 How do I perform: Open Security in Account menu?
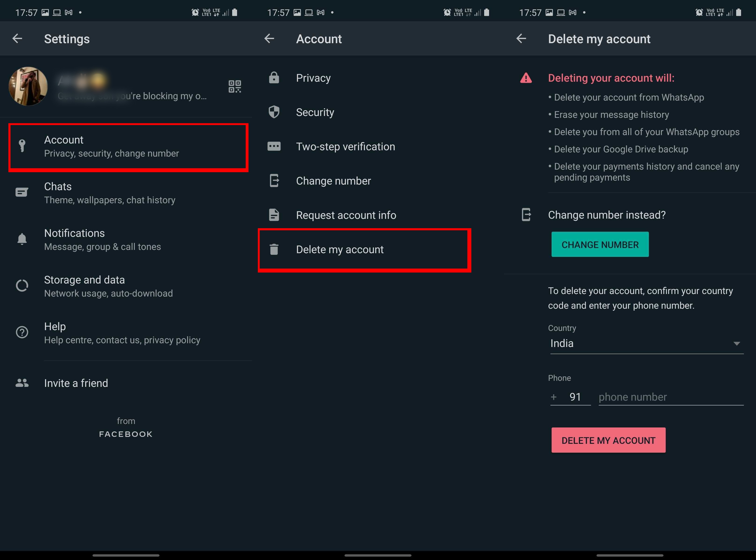pyautogui.click(x=378, y=112)
